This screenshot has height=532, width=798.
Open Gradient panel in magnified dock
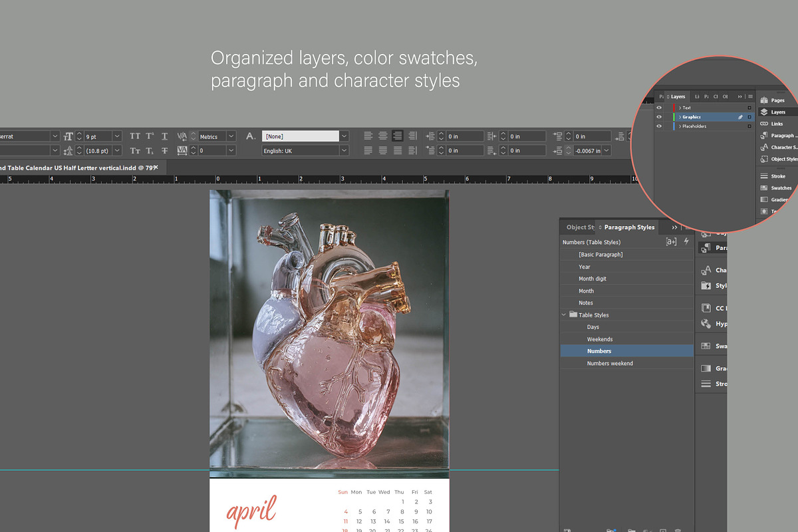775,199
